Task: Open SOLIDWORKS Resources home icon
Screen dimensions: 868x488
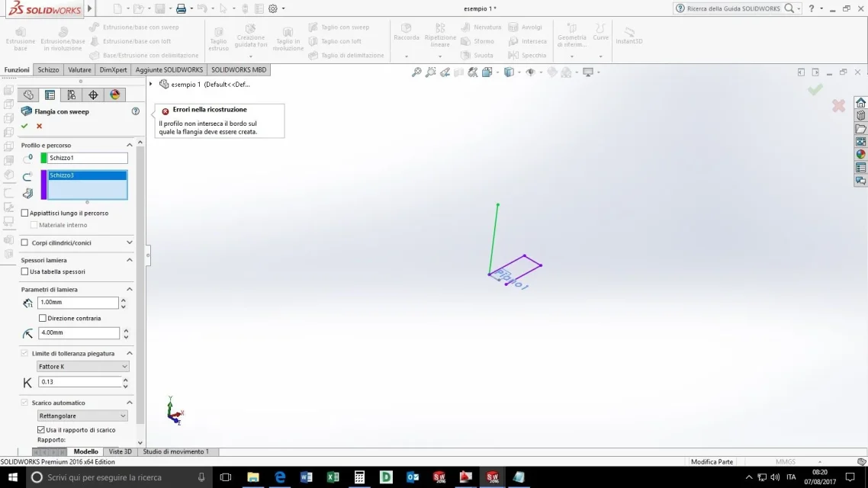Action: point(860,103)
